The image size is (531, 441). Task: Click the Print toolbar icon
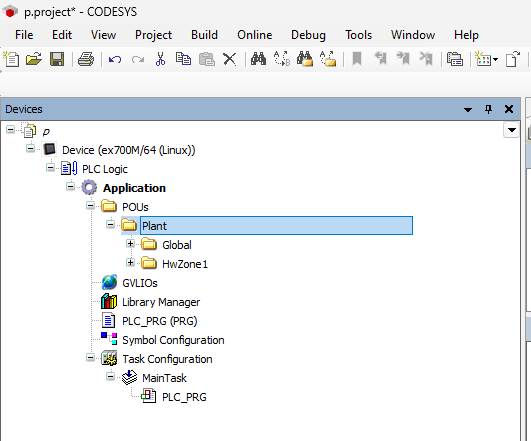[x=86, y=59]
